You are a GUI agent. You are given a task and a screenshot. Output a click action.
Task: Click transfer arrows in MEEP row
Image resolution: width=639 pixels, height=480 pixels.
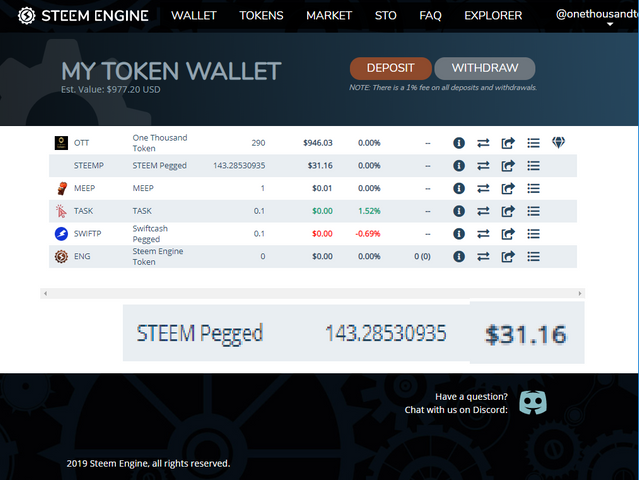(483, 188)
